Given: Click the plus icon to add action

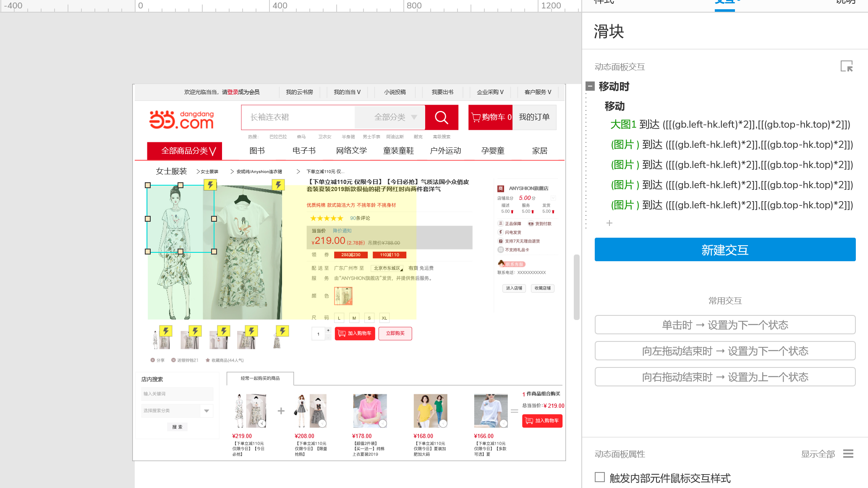Looking at the screenshot, I should (609, 223).
